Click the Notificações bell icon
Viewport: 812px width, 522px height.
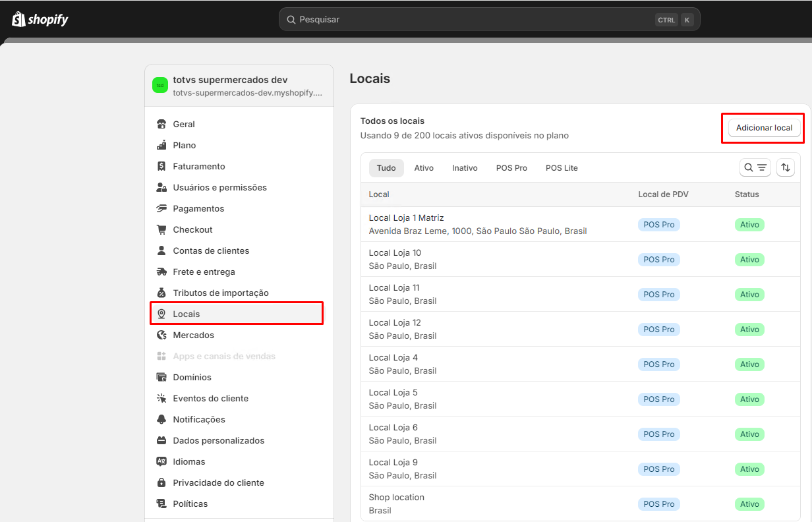[x=161, y=419]
